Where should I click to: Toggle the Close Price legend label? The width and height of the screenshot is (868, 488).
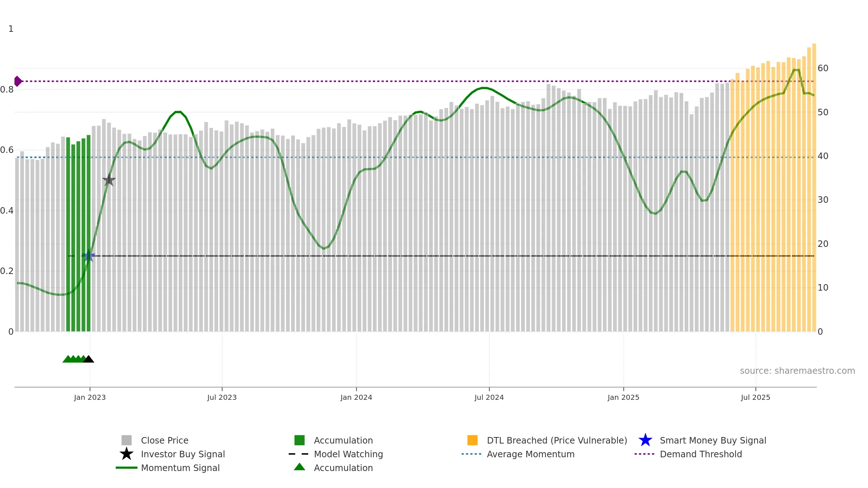coord(165,440)
